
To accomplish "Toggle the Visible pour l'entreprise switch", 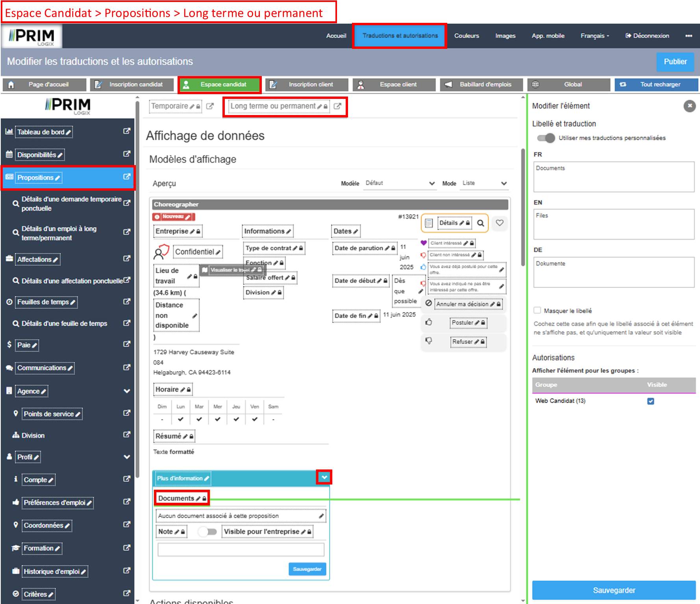I will coord(207,532).
